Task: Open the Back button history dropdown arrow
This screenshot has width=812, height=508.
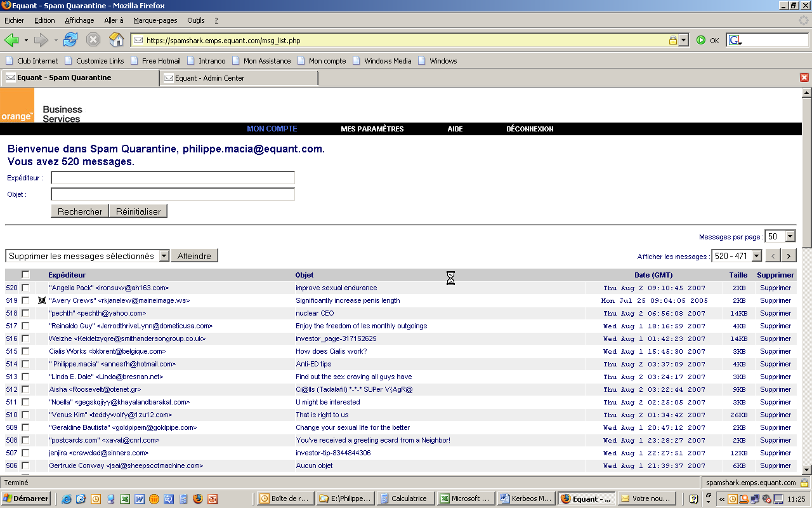Action: click(x=26, y=40)
